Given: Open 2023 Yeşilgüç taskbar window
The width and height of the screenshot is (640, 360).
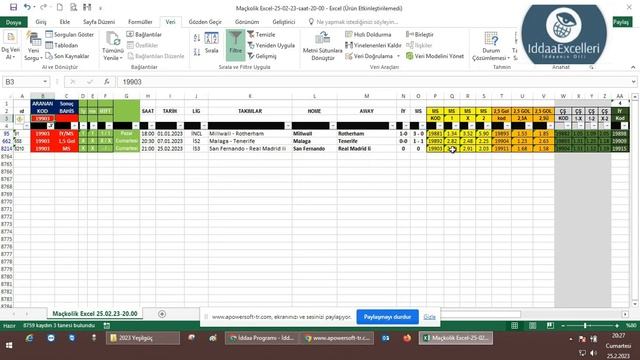Looking at the screenshot, I should [143, 338].
